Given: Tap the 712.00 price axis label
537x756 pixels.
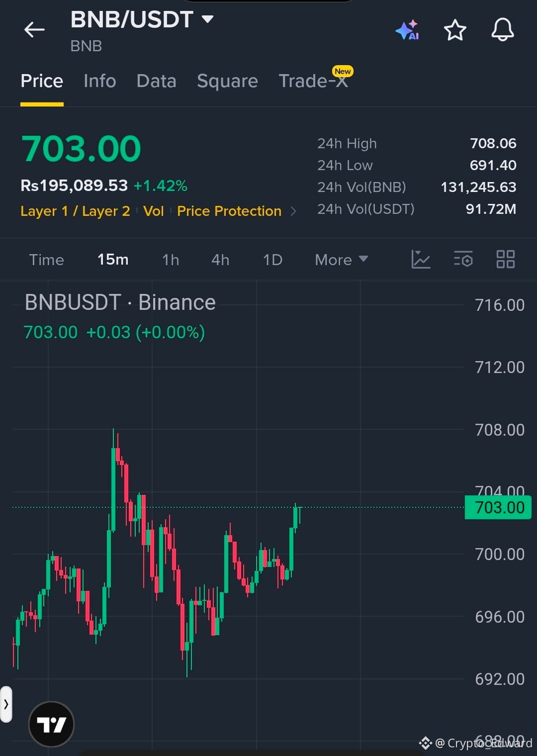Looking at the screenshot, I should pos(500,367).
